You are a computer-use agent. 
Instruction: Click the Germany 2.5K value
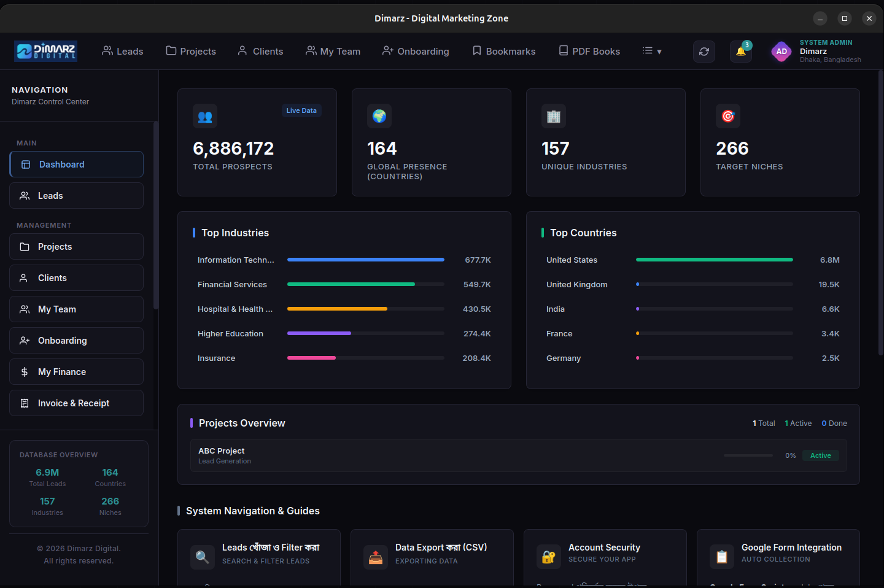831,358
